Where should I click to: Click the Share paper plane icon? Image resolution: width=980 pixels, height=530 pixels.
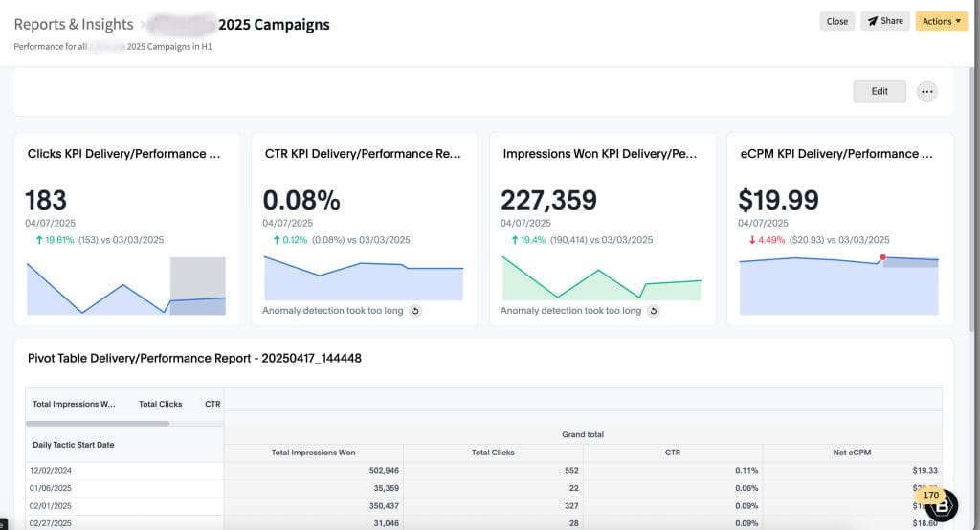coord(872,21)
